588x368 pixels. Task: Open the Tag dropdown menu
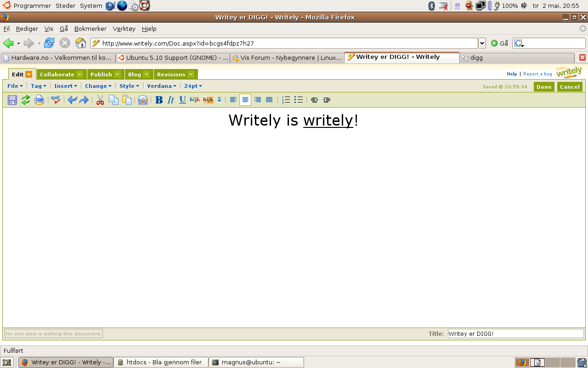point(39,86)
